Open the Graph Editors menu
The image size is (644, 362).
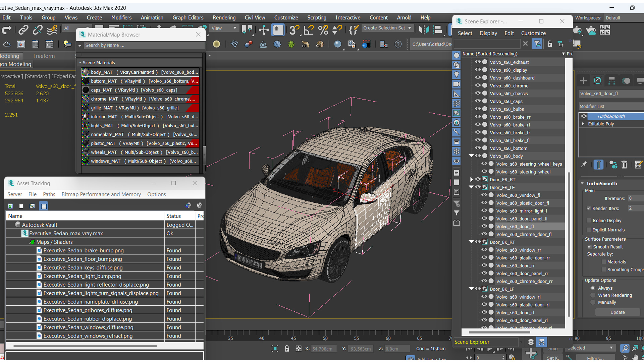coord(188,17)
